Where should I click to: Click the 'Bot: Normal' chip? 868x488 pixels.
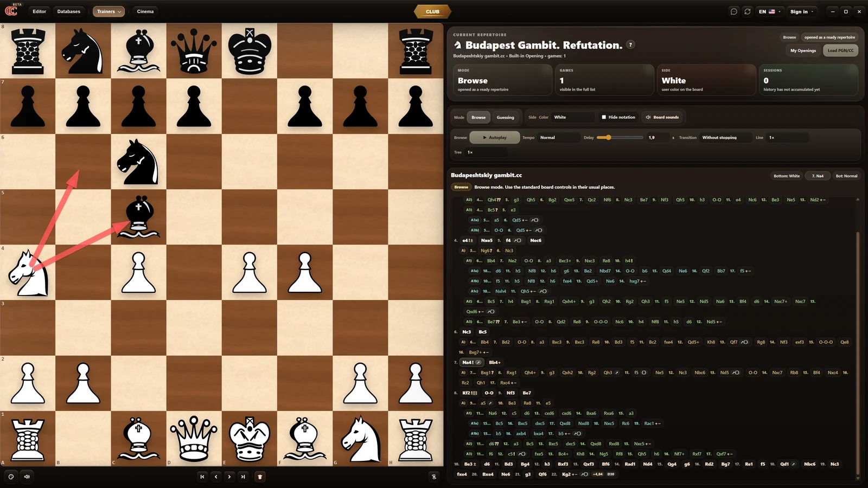pos(846,176)
